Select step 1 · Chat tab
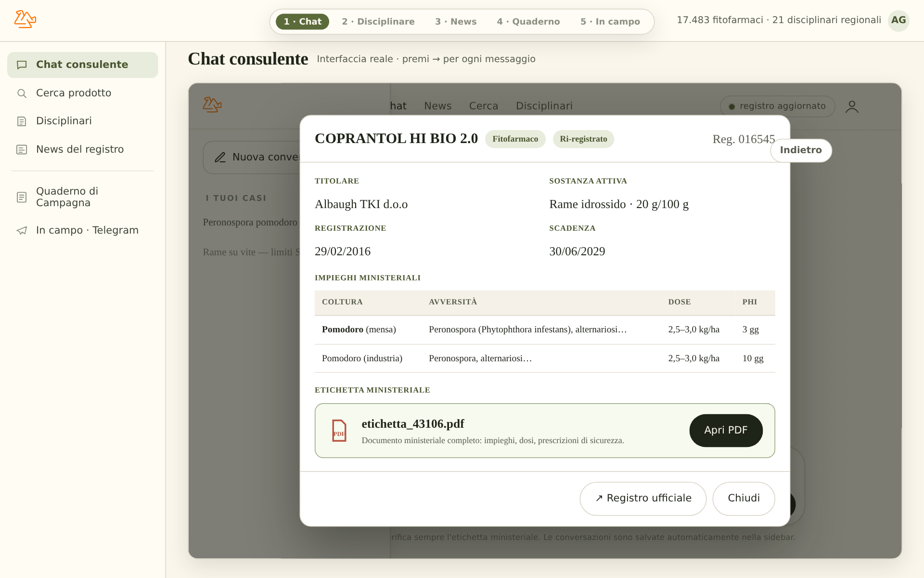 [x=302, y=22]
